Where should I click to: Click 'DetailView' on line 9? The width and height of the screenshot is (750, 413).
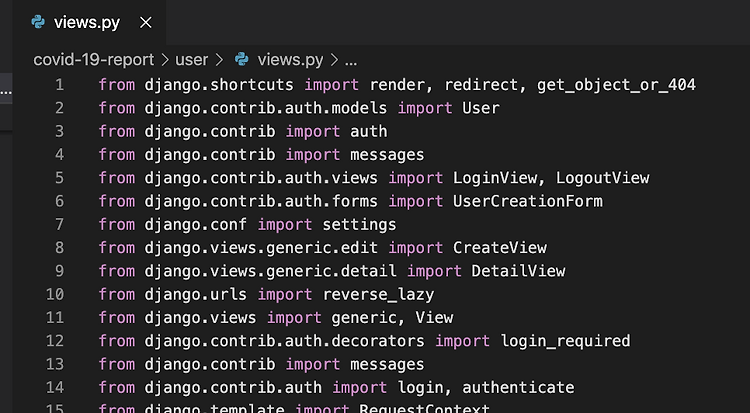click(518, 271)
